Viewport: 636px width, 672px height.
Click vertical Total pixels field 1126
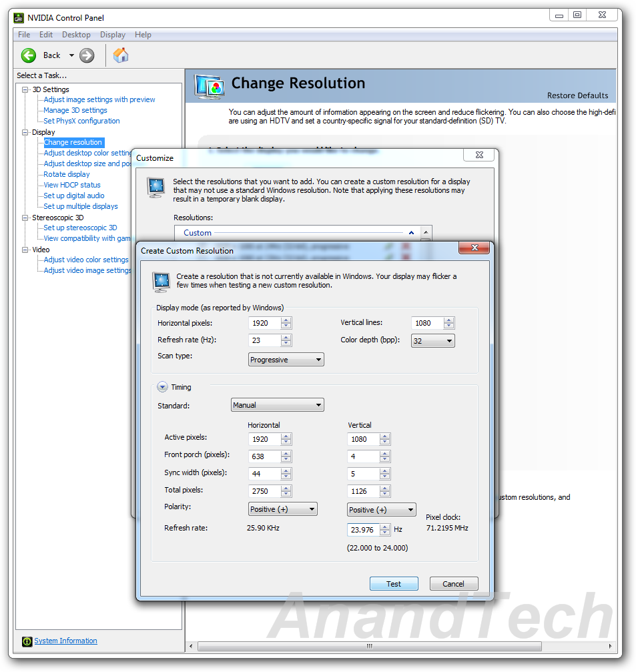(x=363, y=491)
